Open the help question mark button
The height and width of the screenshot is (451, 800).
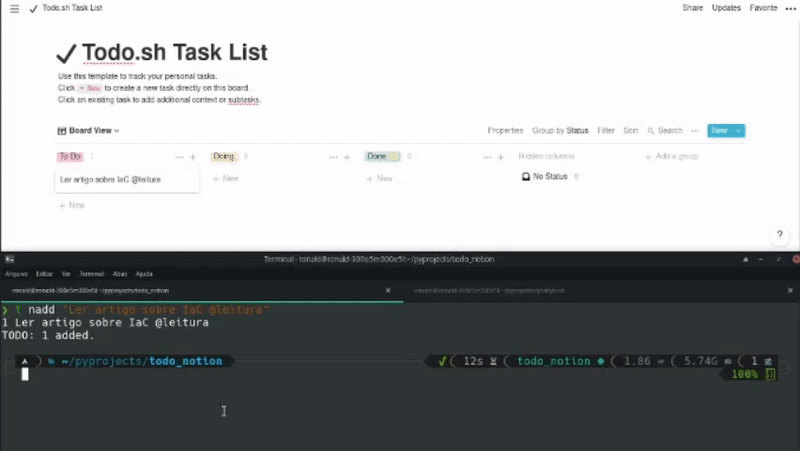[780, 235]
